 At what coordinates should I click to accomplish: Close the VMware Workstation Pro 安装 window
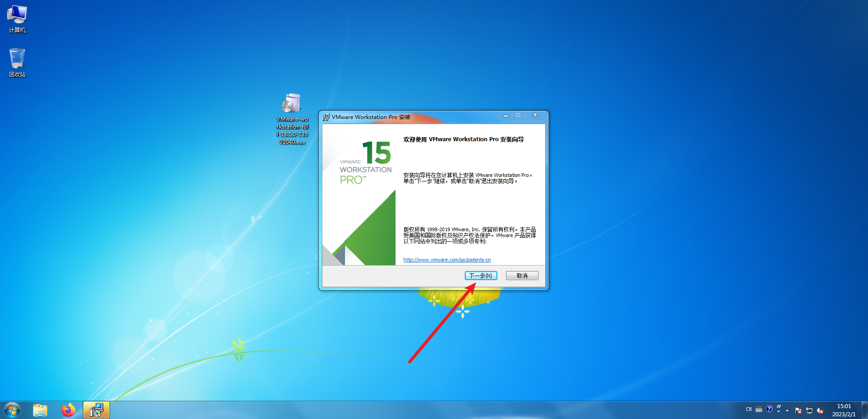(535, 115)
